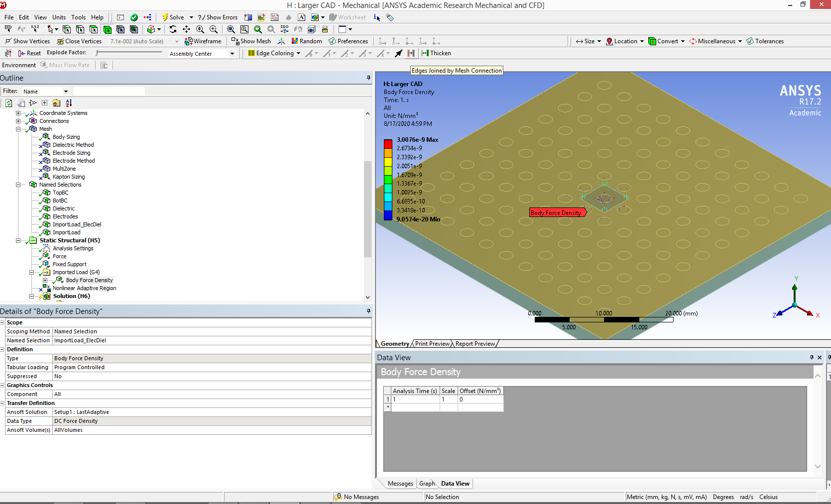Toggle Random colors
The width and height of the screenshot is (831, 504).
click(x=307, y=41)
